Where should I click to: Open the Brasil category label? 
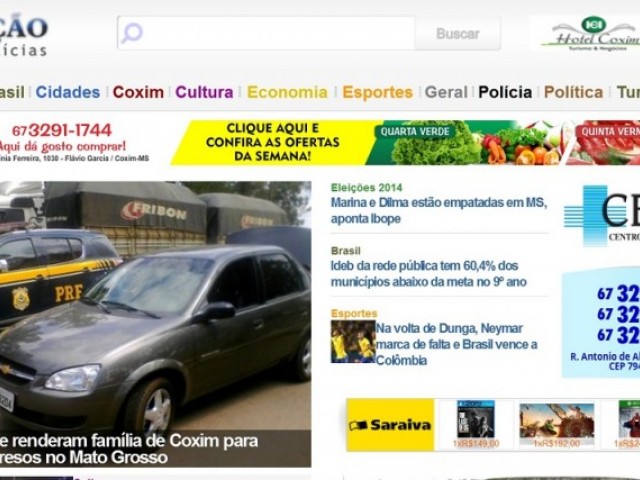point(345,251)
